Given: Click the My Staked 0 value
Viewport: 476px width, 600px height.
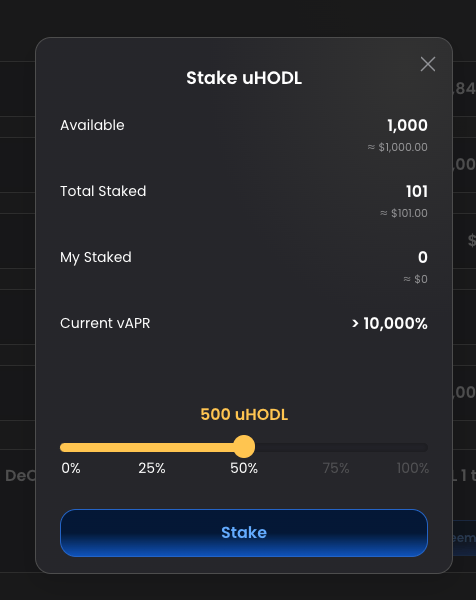Looking at the screenshot, I should click(422, 257).
